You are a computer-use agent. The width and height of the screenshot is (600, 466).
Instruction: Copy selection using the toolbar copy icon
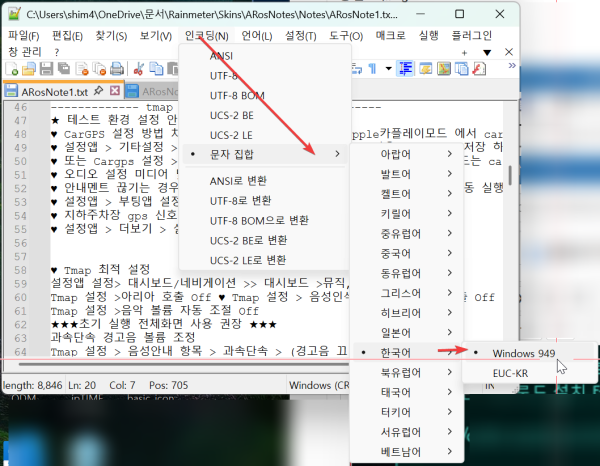pos(156,69)
